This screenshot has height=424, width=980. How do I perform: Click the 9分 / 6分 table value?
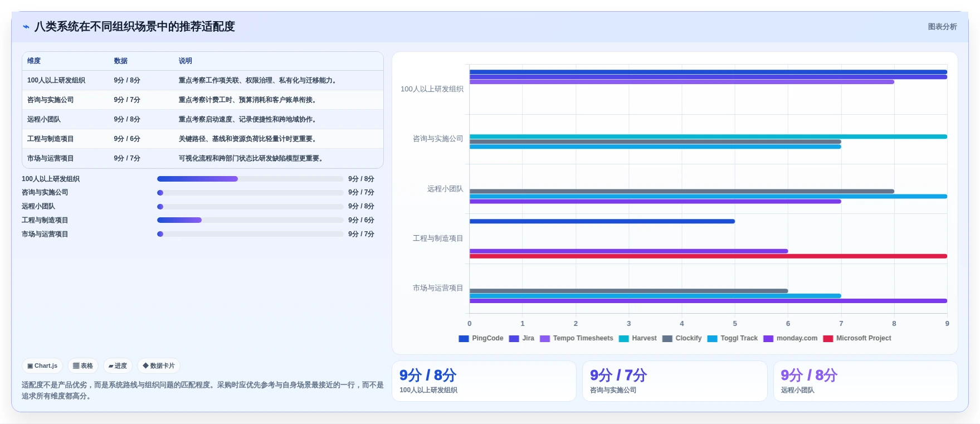(127, 139)
